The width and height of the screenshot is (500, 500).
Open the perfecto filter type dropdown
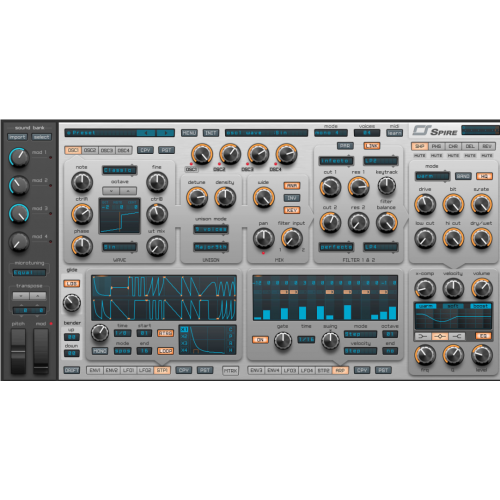336,247
